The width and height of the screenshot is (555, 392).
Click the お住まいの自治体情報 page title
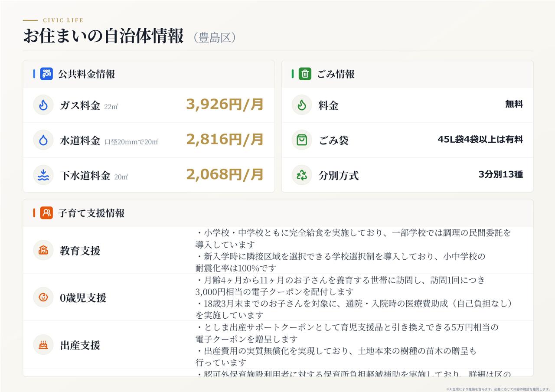(x=104, y=36)
